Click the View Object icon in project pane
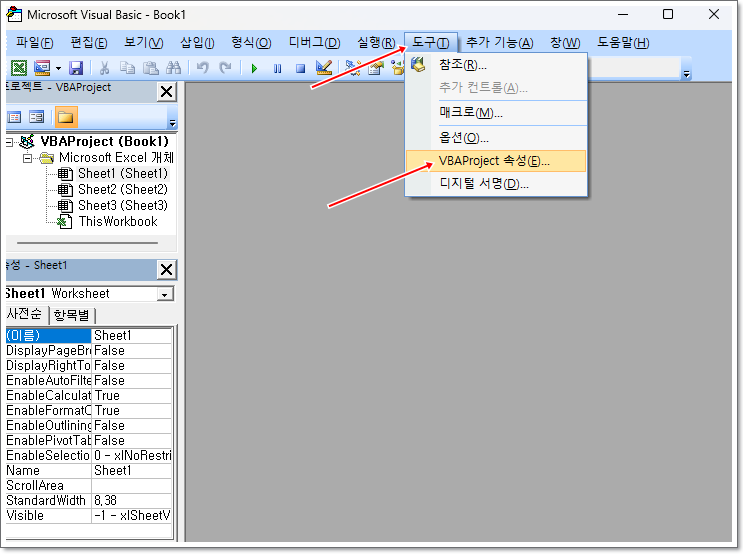 pyautogui.click(x=37, y=117)
